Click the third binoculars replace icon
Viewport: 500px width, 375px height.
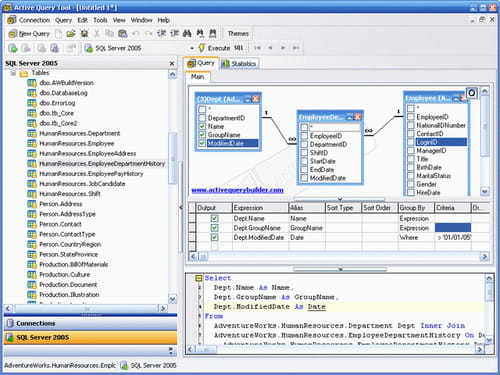[x=213, y=33]
